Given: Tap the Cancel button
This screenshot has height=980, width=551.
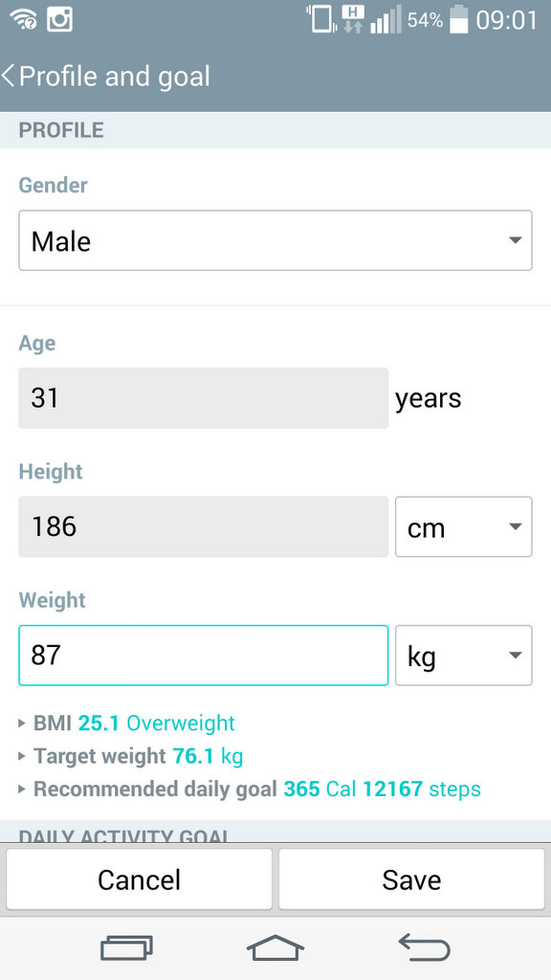Looking at the screenshot, I should [x=140, y=880].
